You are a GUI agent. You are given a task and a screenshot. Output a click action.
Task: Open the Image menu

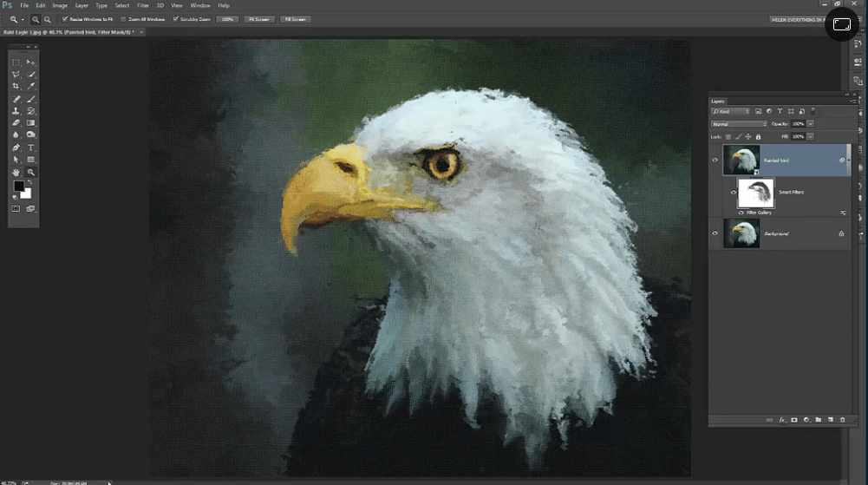60,5
